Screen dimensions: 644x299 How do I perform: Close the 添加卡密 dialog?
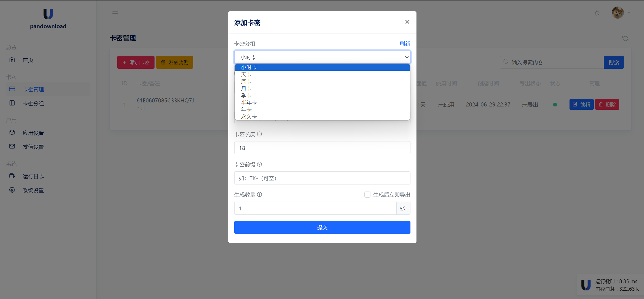(407, 22)
